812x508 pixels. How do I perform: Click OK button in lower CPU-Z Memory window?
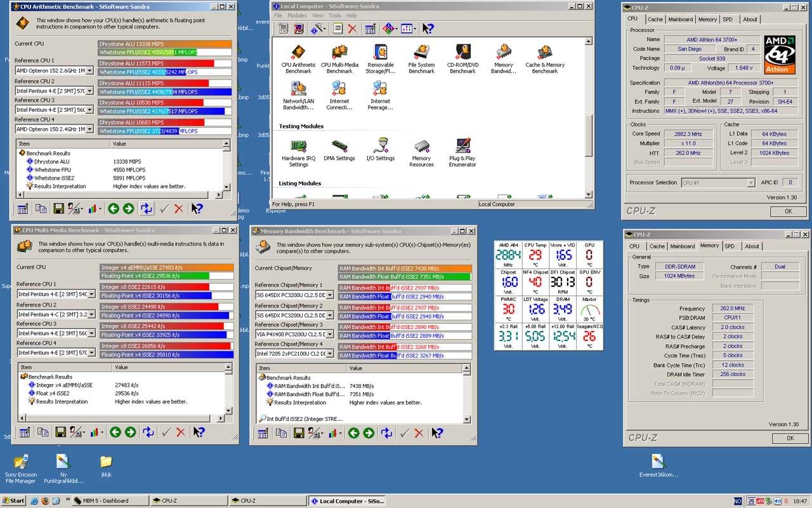[790, 438]
